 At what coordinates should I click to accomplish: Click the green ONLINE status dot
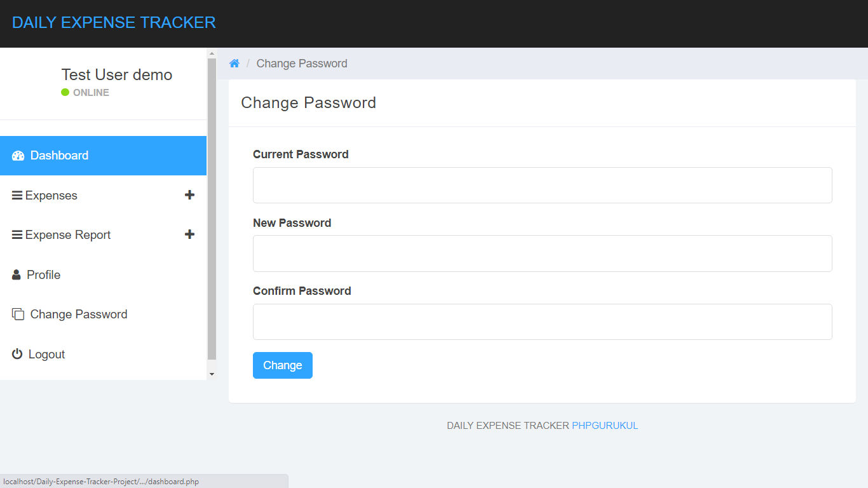click(64, 92)
